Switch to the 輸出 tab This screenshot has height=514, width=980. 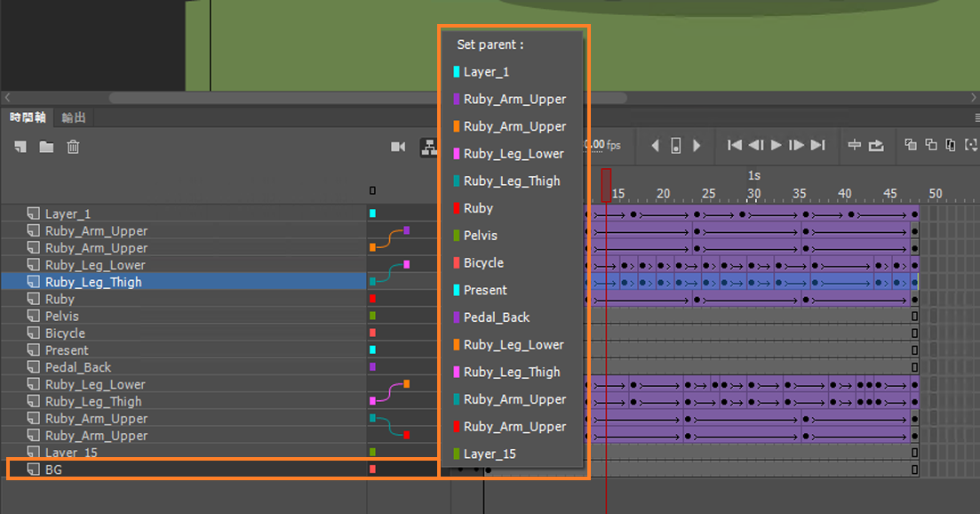tap(74, 117)
